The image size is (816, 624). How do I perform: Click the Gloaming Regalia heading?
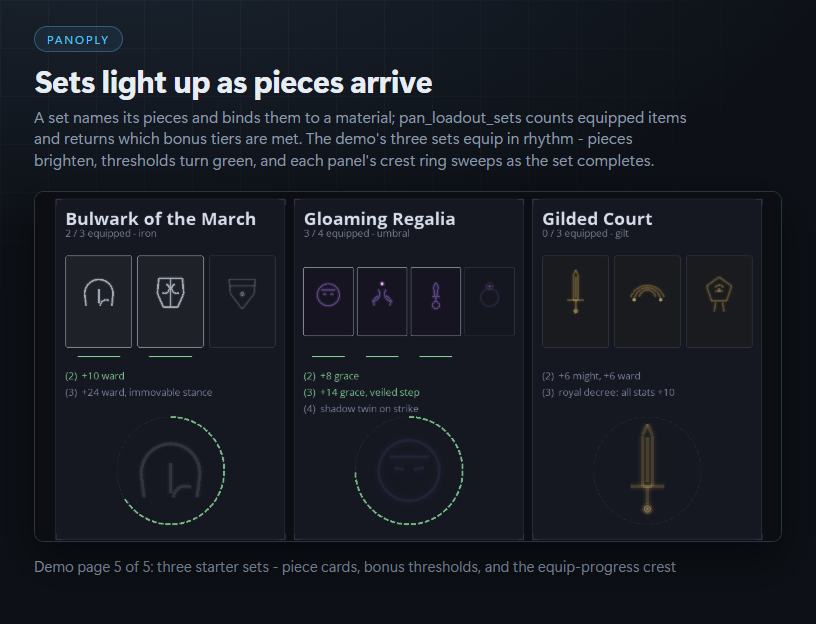(x=379, y=219)
